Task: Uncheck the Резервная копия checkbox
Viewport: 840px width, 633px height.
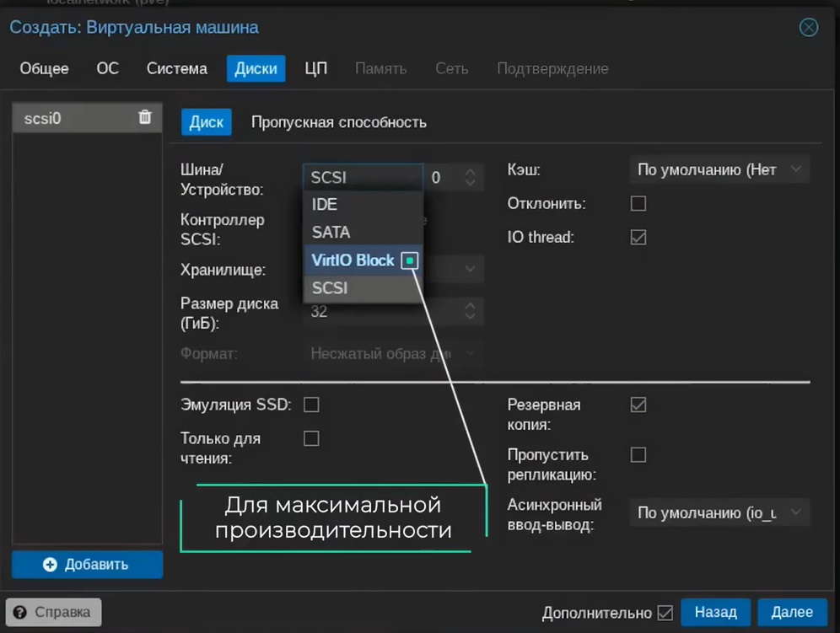Action: pyautogui.click(x=638, y=404)
